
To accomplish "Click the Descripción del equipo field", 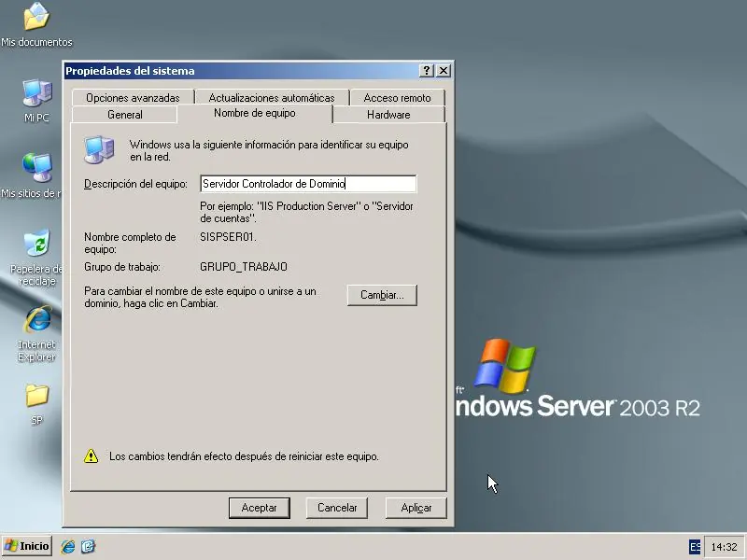I will coord(308,184).
